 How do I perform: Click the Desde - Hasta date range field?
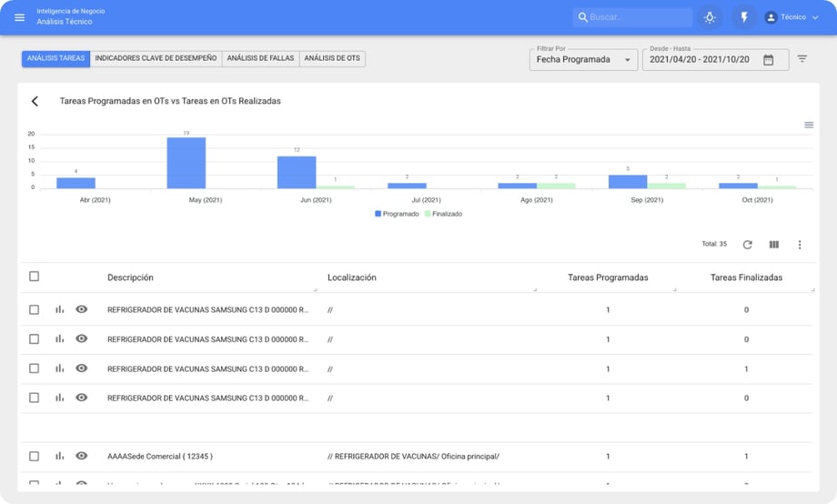[x=715, y=60]
